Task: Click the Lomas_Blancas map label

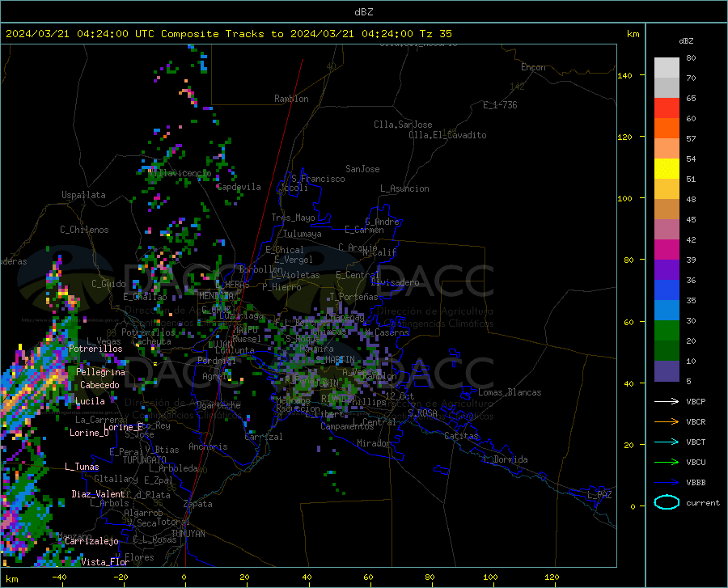Action: tap(510, 392)
